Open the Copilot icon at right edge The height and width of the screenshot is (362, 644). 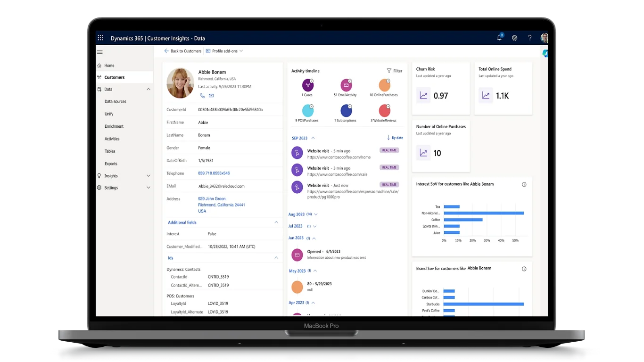(545, 53)
